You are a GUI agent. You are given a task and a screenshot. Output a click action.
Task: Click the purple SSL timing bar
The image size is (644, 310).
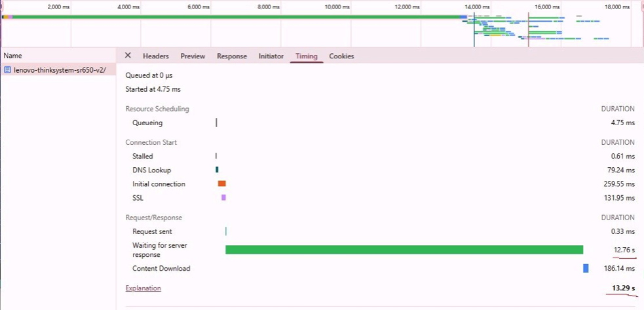[x=223, y=197]
